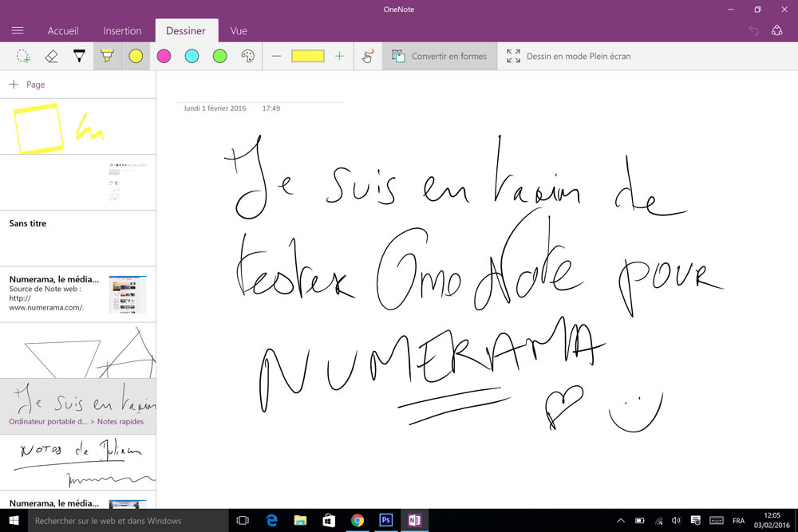Click the OneNote taskbar icon
The image size is (798, 532).
coord(414,520)
